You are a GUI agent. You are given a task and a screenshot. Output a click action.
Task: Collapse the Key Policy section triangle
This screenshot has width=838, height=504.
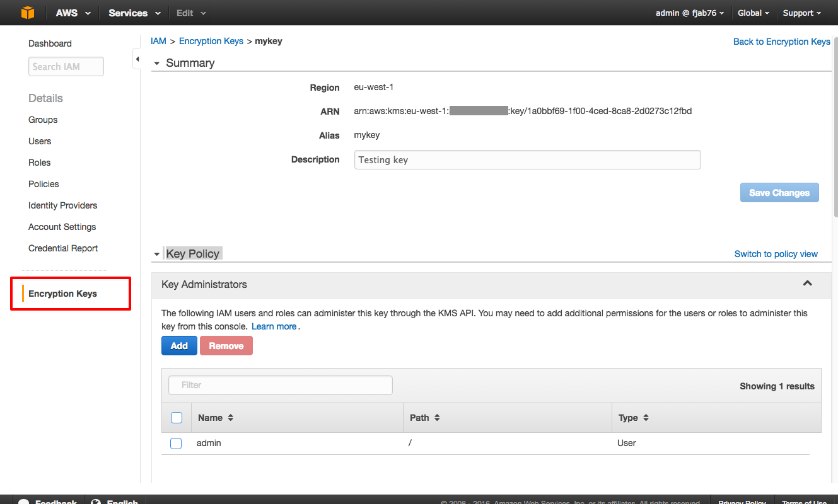pyautogui.click(x=157, y=255)
